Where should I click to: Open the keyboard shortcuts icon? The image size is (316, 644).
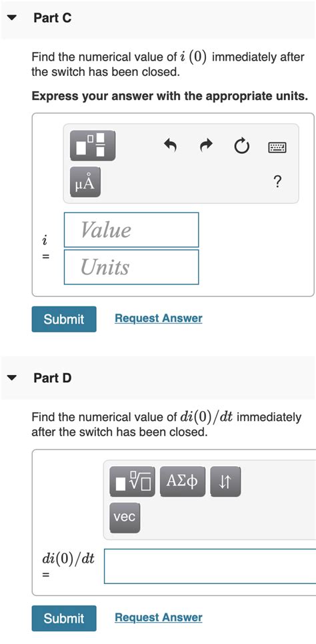point(278,147)
